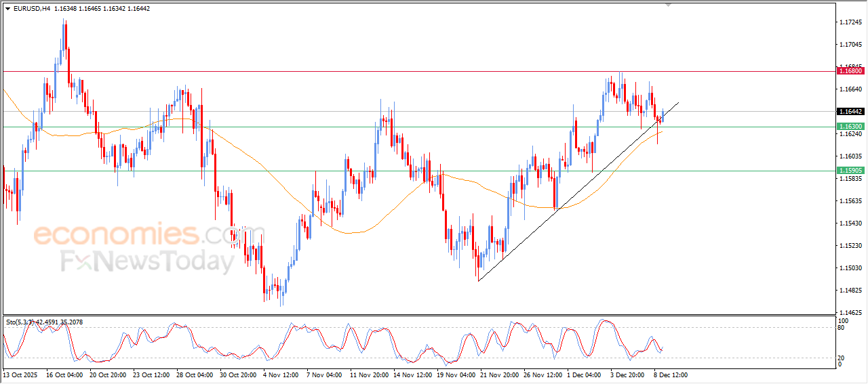Click the stochastic 20 level label

842,358
